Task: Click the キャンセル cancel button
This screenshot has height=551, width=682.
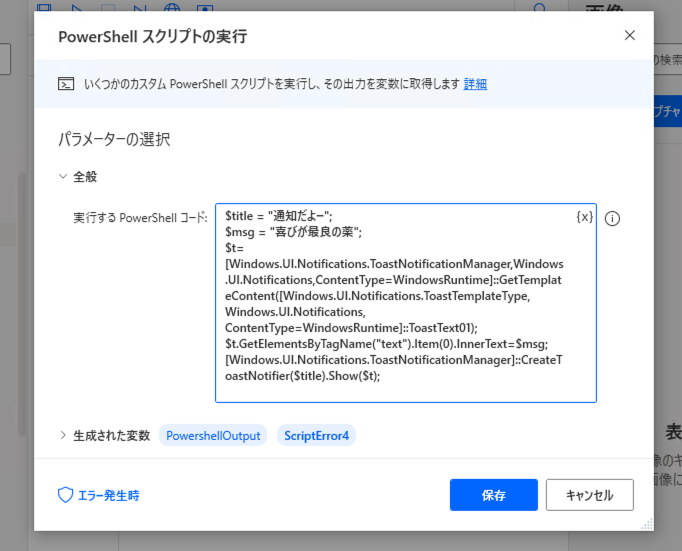Action: click(589, 495)
